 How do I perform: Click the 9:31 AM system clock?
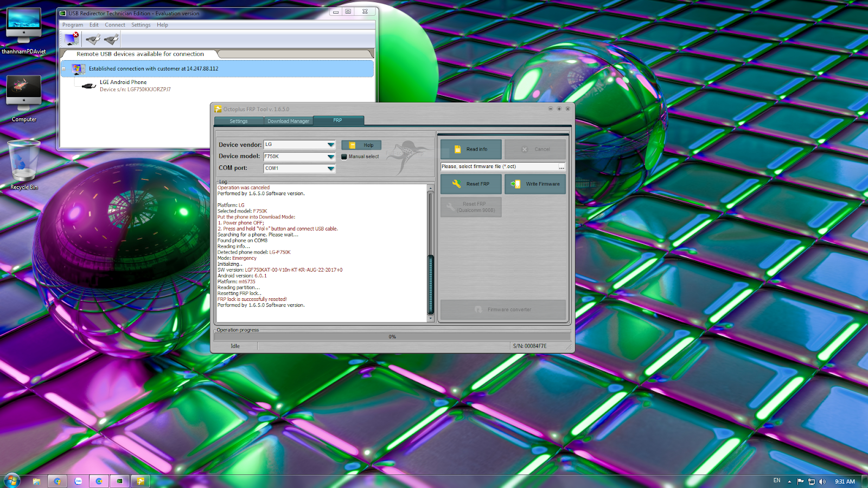coord(845,481)
